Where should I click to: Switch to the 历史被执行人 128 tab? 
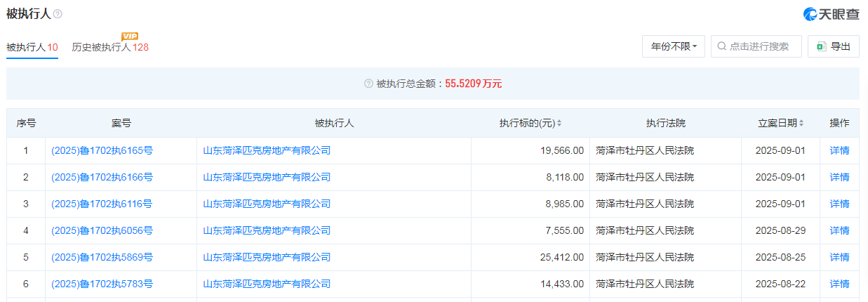coord(110,47)
